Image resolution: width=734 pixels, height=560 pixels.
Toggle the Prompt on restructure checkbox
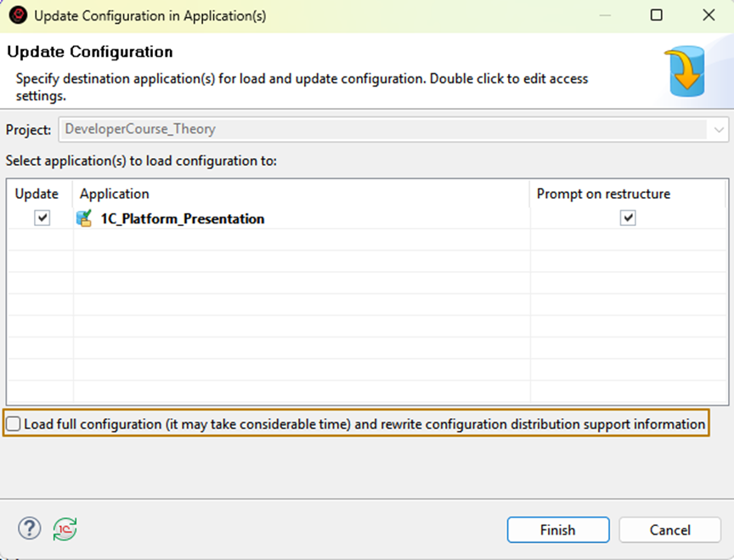(x=628, y=218)
